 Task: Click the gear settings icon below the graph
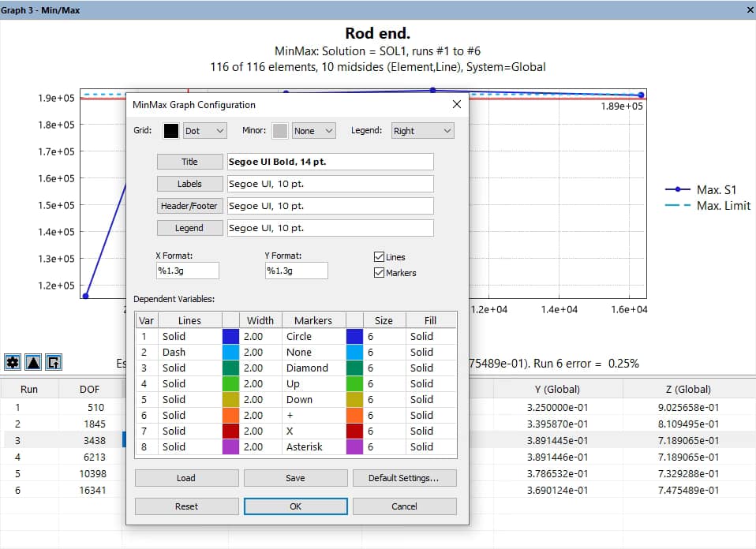pyautogui.click(x=13, y=362)
